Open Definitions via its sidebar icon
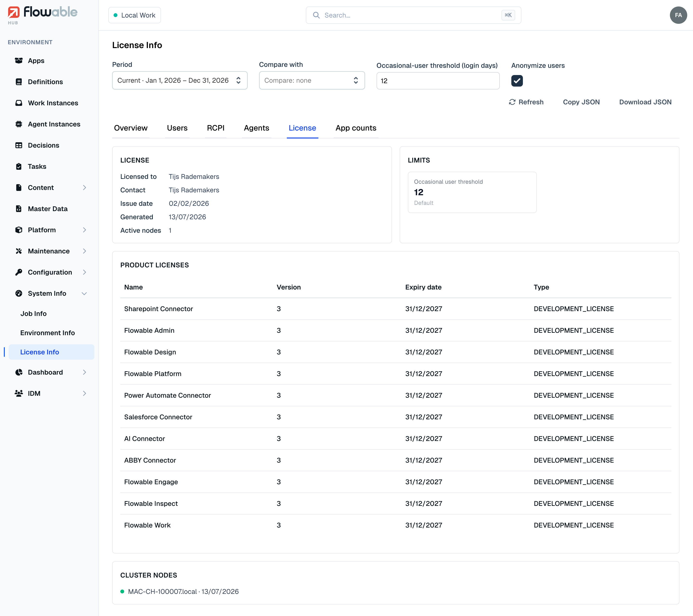Image resolution: width=693 pixels, height=616 pixels. (19, 82)
